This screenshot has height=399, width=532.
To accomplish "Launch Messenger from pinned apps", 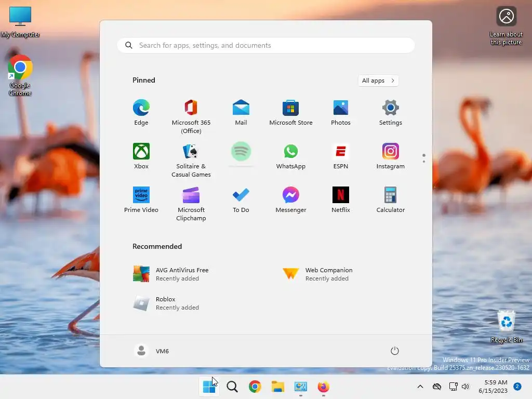I will 291,200.
